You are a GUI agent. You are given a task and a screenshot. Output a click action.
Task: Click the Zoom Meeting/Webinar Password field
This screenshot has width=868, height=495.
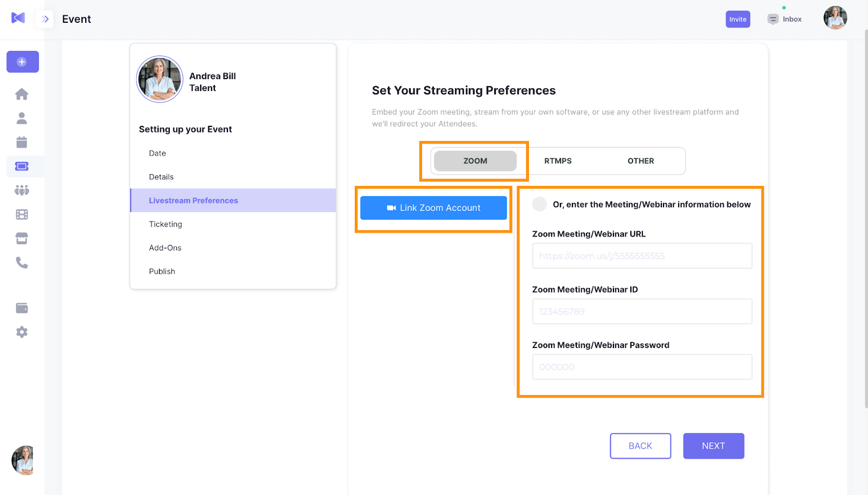coord(642,367)
